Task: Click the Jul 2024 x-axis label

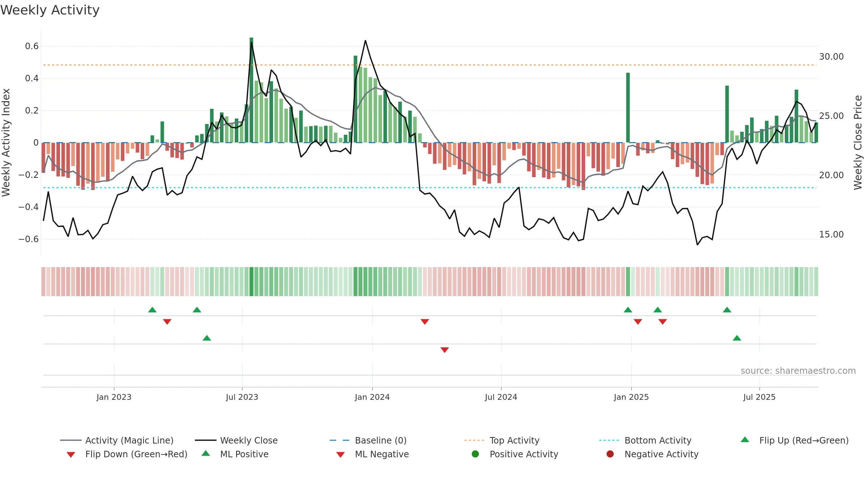Action: pos(501,397)
